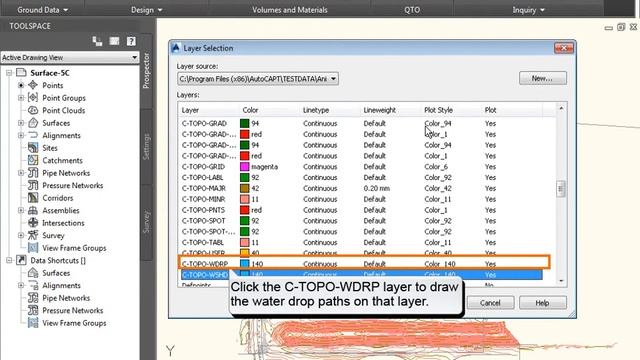Click the Help button
Image resolution: width=640 pixels, height=360 pixels.
pos(542,303)
